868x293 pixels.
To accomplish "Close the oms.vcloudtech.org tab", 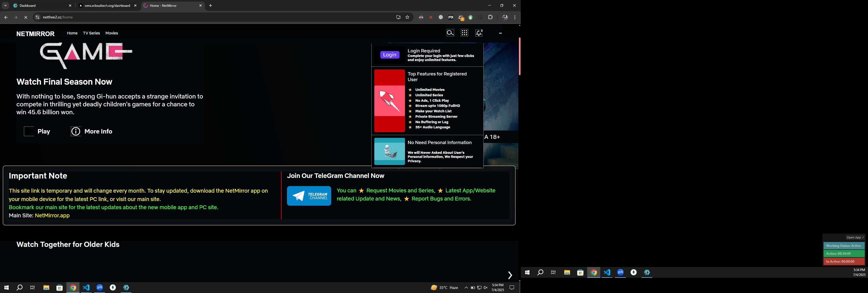I will (135, 6).
